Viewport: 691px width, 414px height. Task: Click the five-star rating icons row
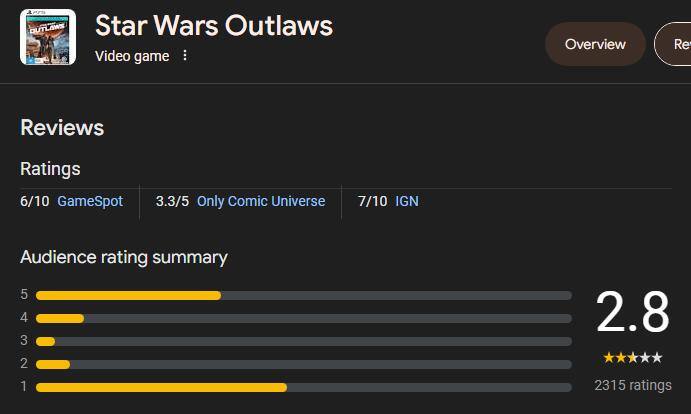tap(632, 358)
